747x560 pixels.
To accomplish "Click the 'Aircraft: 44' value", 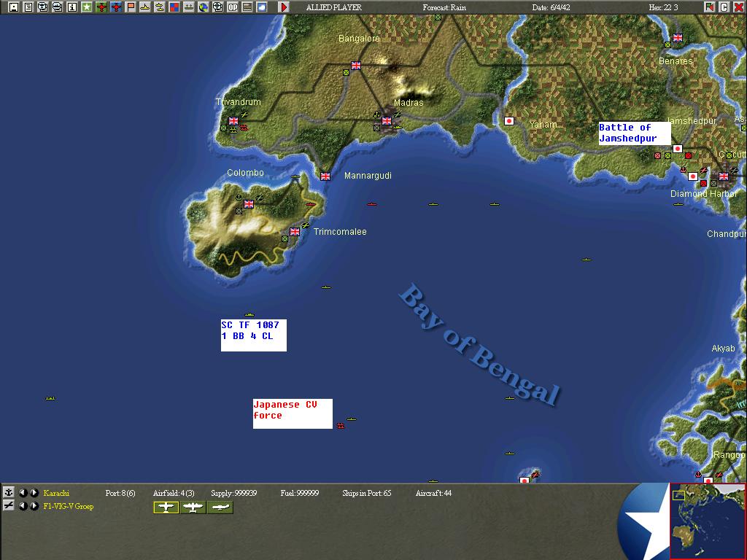I will 433,493.
